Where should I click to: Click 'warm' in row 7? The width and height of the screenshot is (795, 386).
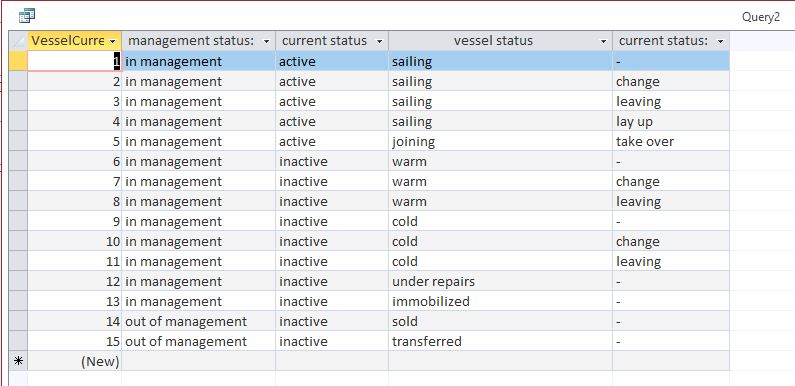(409, 182)
